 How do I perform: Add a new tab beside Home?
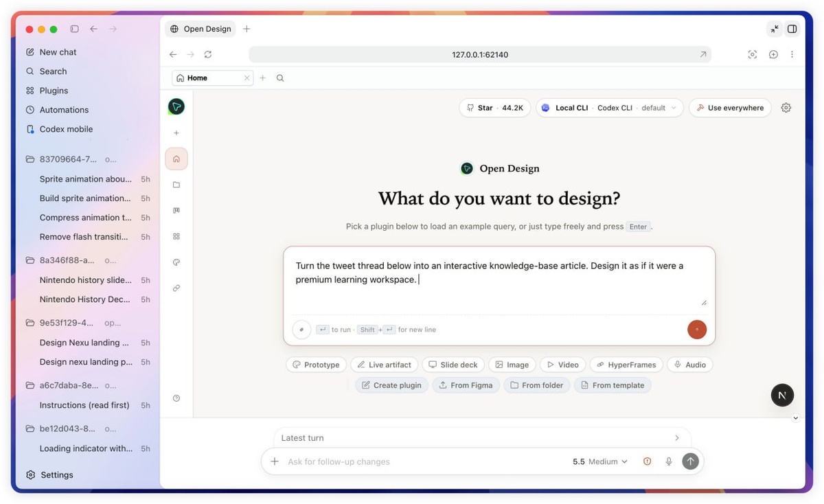coord(262,78)
